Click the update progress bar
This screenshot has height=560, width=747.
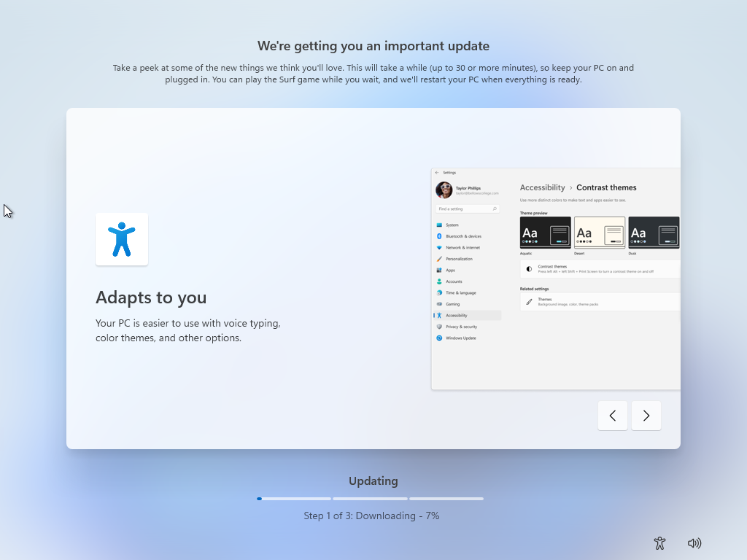click(370, 499)
